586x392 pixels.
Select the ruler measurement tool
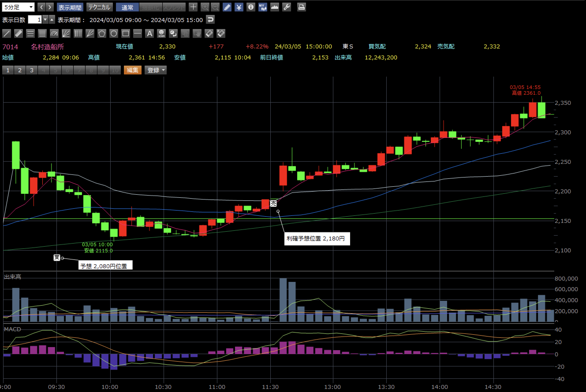[19, 33]
